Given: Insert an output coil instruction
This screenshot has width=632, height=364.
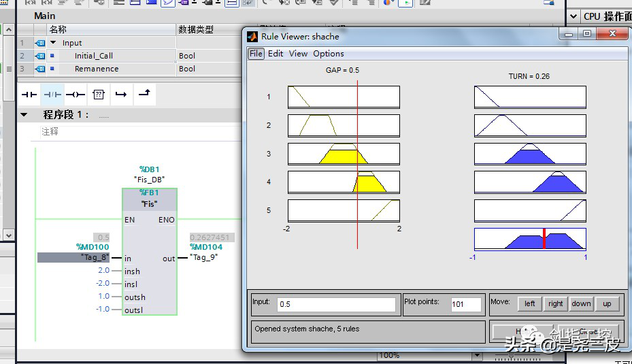Looking at the screenshot, I should [76, 95].
